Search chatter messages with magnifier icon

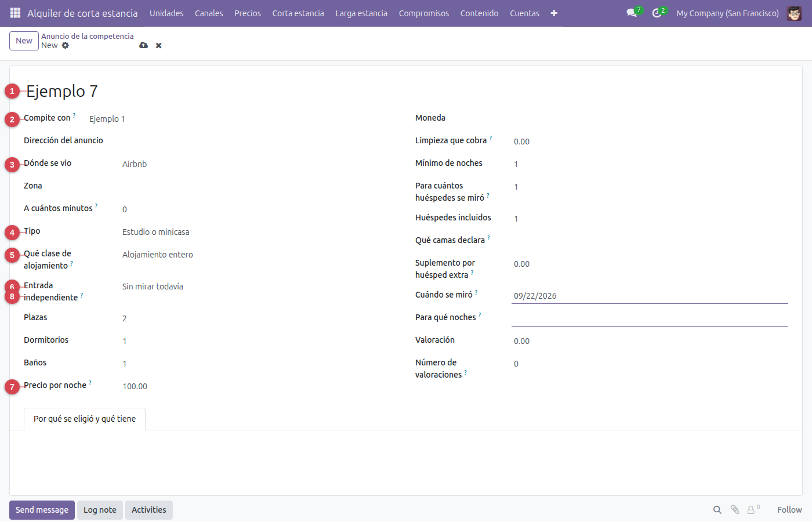[717, 510]
